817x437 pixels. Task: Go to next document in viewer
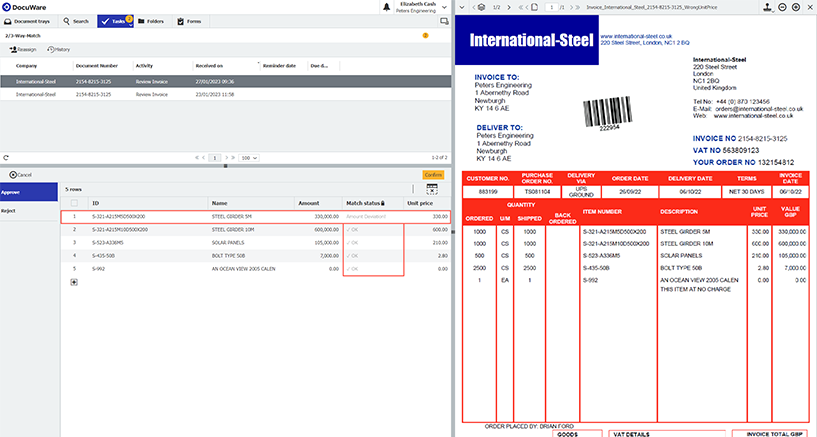(509, 7)
